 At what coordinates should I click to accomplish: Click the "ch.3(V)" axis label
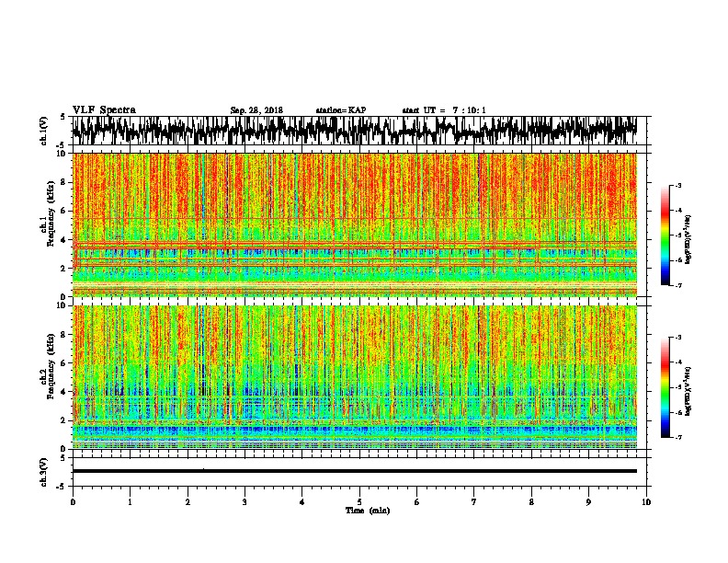pos(43,472)
